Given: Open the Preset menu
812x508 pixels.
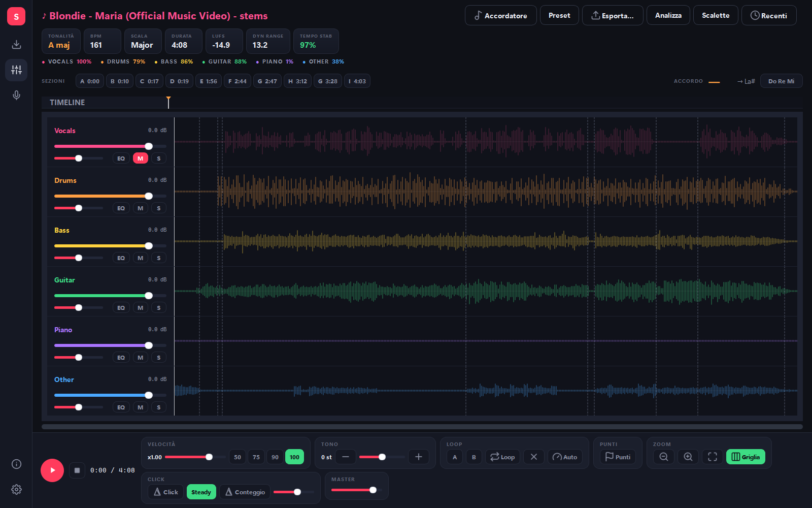Looking at the screenshot, I should pyautogui.click(x=559, y=15).
